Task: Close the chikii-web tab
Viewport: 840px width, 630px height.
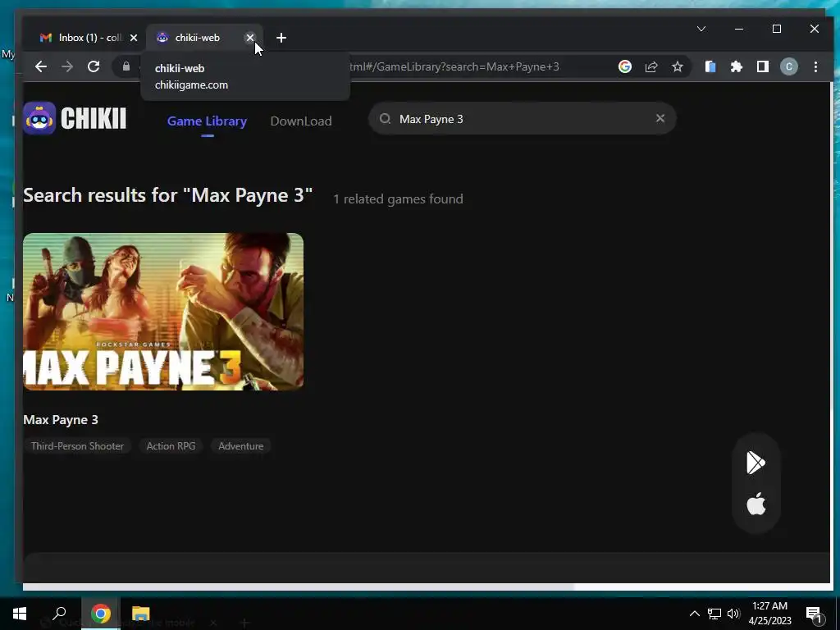Action: (x=249, y=38)
